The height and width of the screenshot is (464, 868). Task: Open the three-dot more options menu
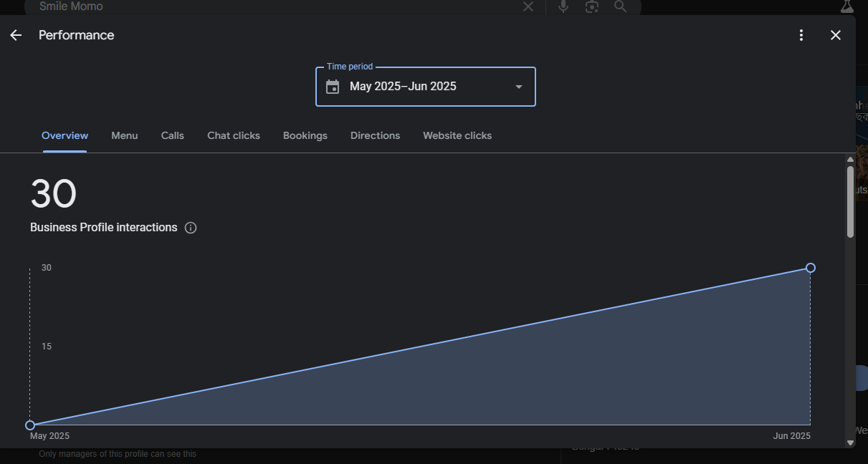coord(801,35)
